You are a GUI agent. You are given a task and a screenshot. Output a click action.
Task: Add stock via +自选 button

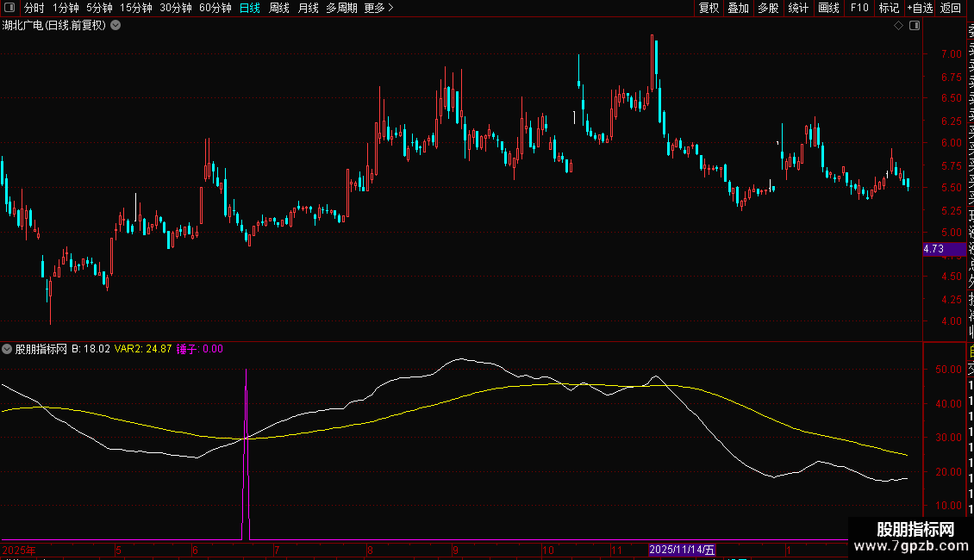pos(920,8)
